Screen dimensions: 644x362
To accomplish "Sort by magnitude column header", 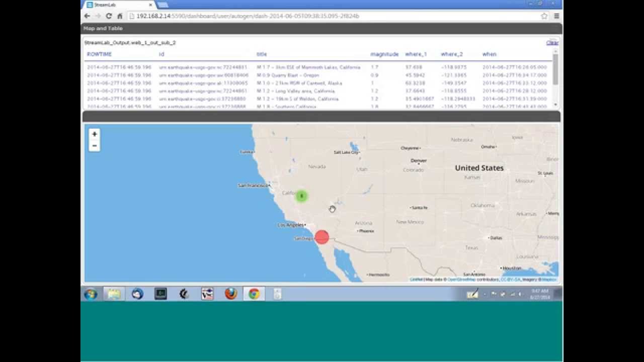I will point(384,54).
